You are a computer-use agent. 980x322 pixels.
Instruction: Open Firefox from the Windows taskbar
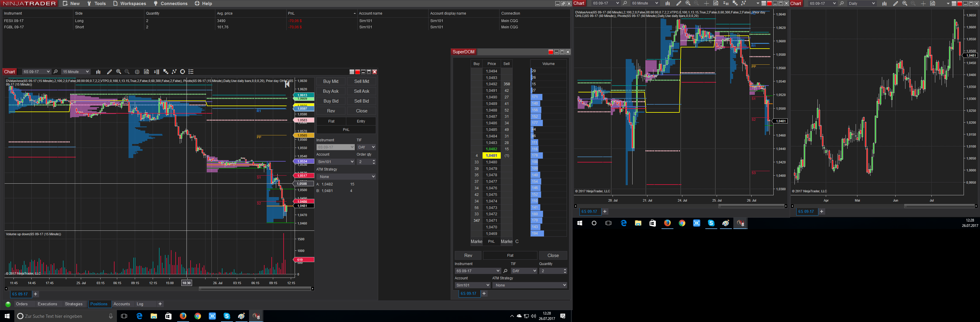click(x=183, y=316)
